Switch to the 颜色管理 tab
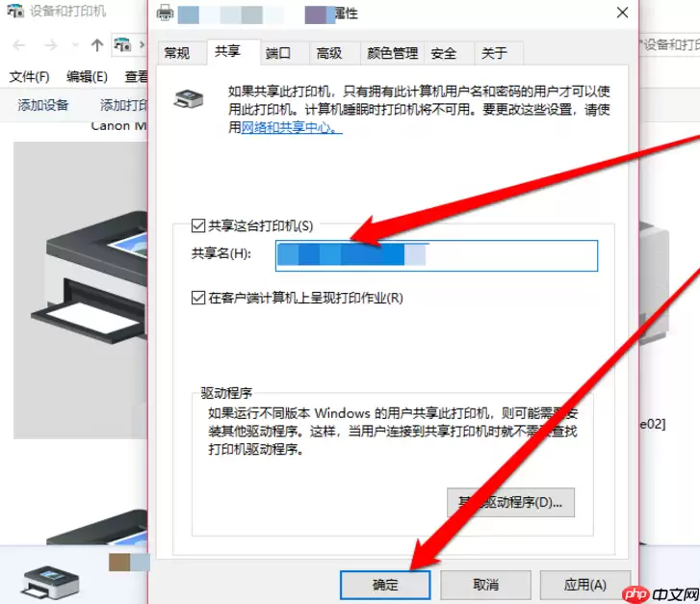This screenshot has width=700, height=604. click(x=393, y=54)
